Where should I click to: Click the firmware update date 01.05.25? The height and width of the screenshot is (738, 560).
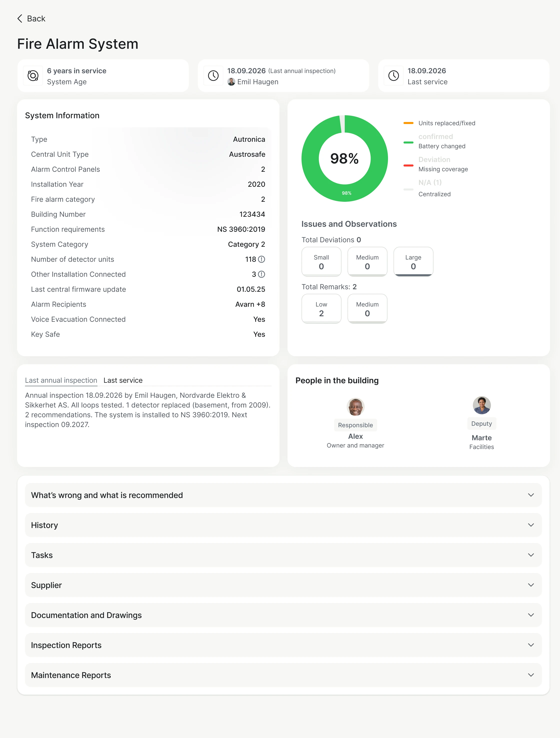click(251, 289)
